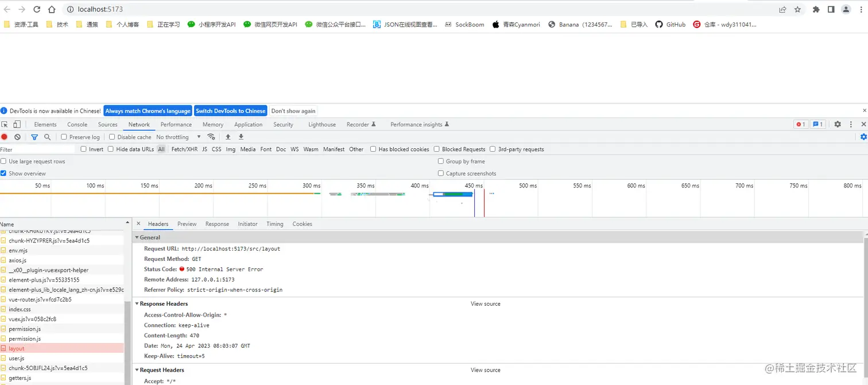The image size is (868, 385).
Task: Click the export HAR download icon
Action: point(241,137)
